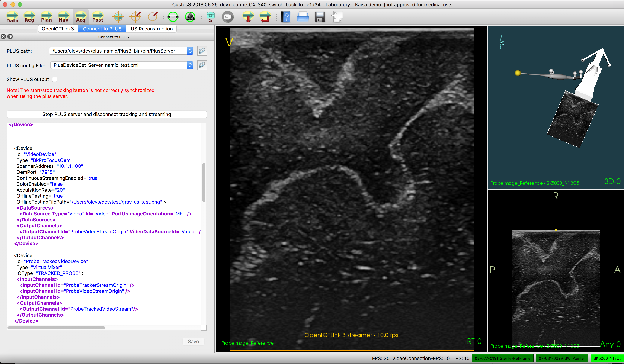Click the floppy disk save icon
Image resolution: width=624 pixels, height=364 pixels.
(320, 17)
